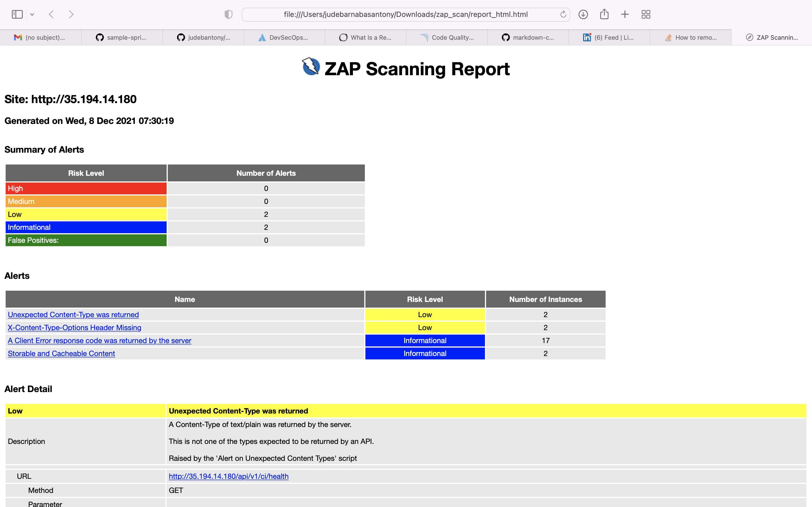Toggle the Safari sidebar icon
This screenshot has width=812, height=507.
click(17, 14)
